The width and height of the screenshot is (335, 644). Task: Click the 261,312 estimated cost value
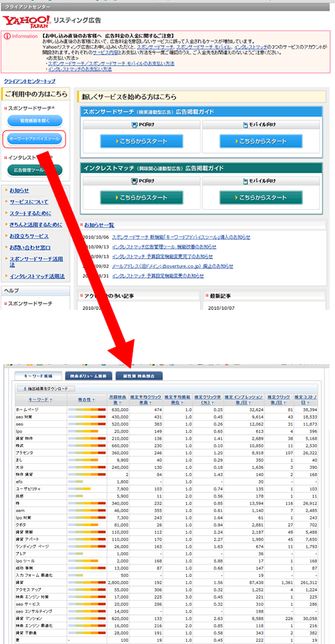308,582
